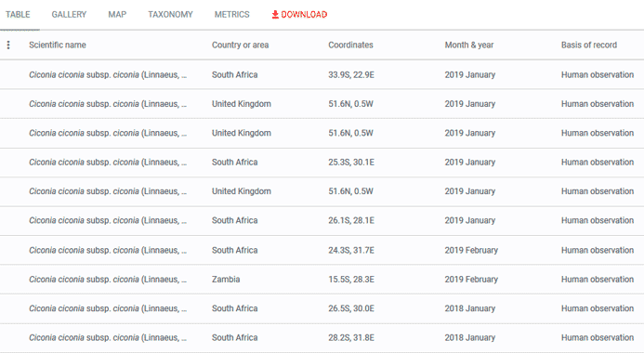
Task: Click the Basis of record column header
Action: 589,46
